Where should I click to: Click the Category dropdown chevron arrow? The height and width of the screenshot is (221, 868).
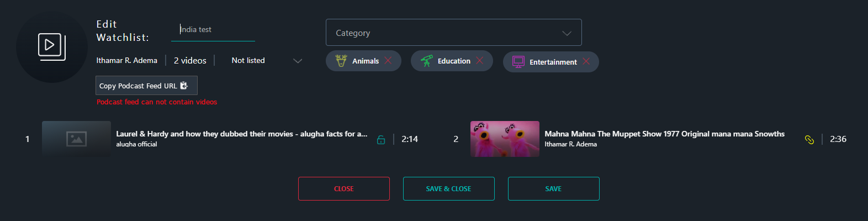(x=567, y=33)
